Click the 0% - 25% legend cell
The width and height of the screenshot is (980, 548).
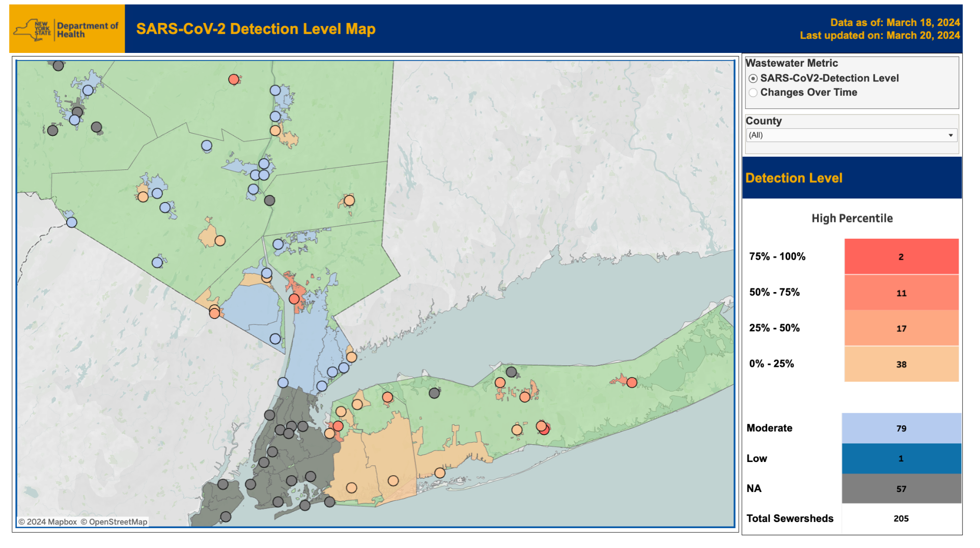(901, 364)
